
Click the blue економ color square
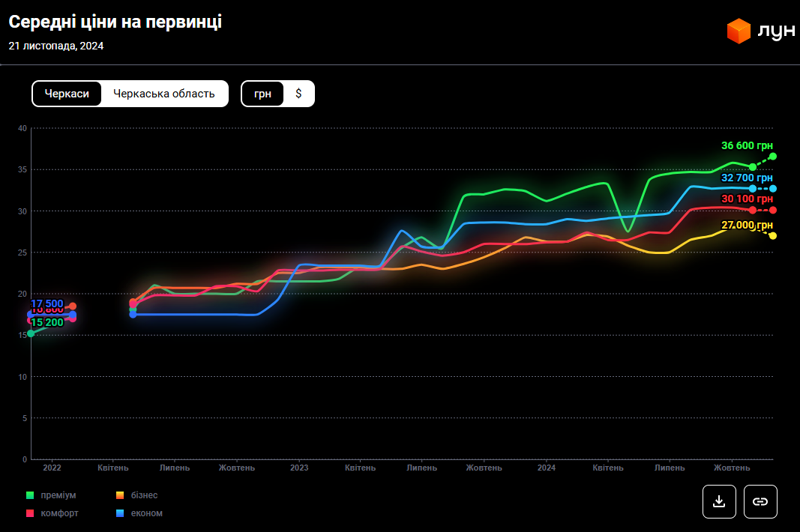click(x=120, y=513)
